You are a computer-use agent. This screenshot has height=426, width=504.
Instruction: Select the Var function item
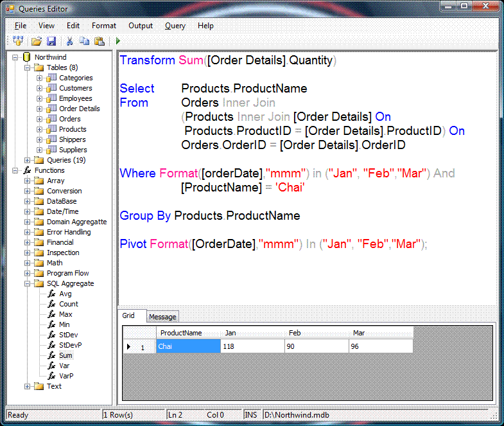coord(64,366)
